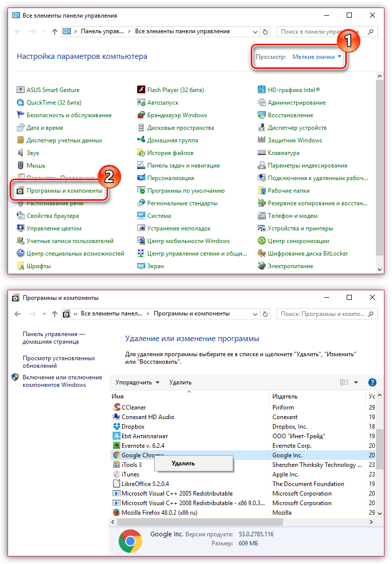
Task: Select Microsoft Visual C++ 2005 Redistributable row
Action: click(x=243, y=494)
